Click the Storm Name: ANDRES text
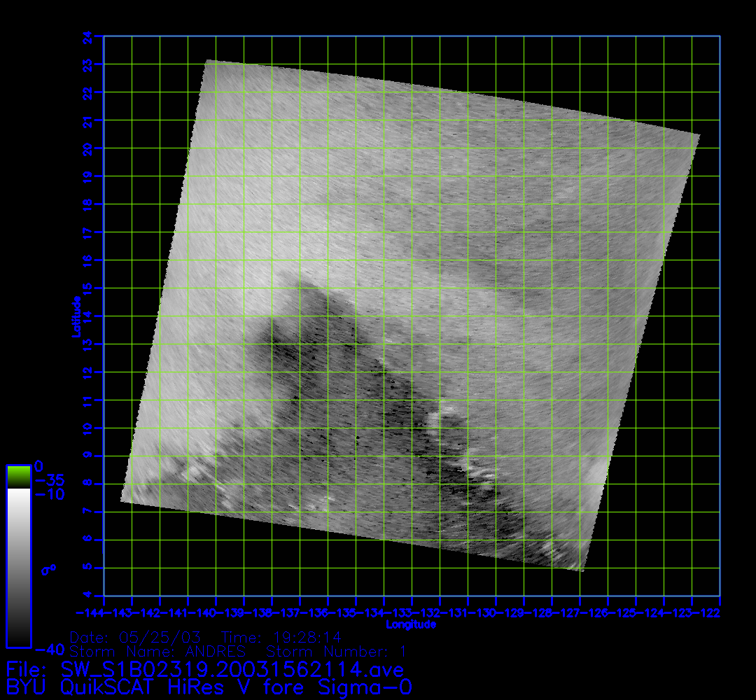Screen dimensions: 756x700 tap(157, 651)
